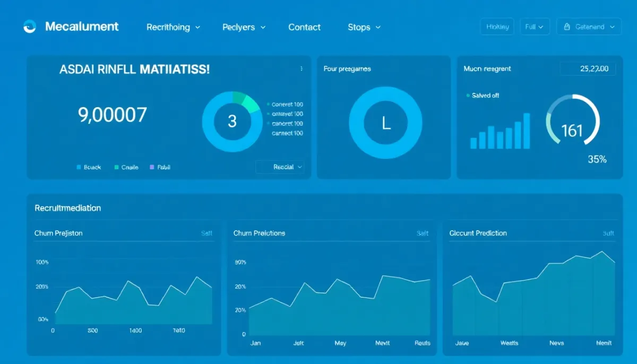Click the circular gauge showing 161
Screen dimensions: 637x364
point(573,121)
